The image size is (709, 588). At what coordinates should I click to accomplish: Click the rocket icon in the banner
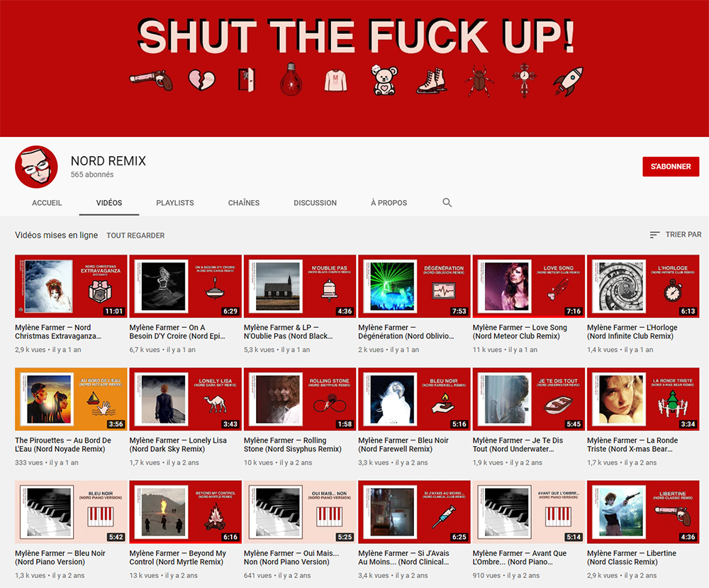569,82
